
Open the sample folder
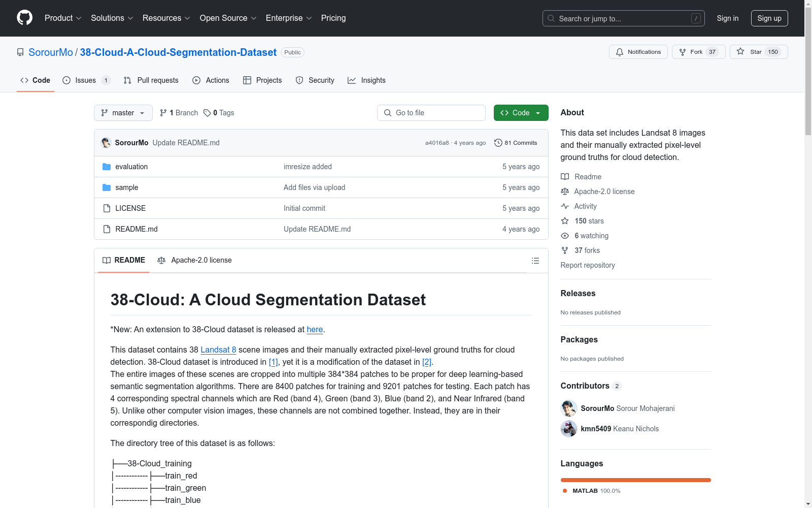127,187
